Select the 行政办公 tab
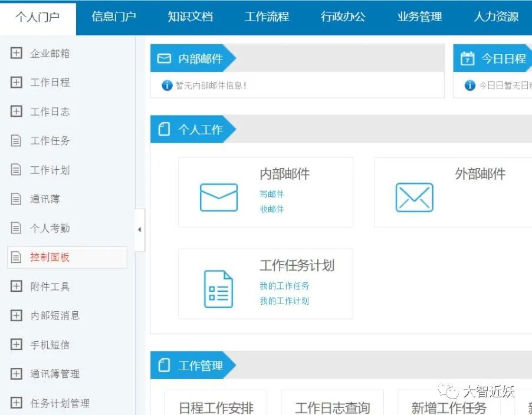This screenshot has height=415, width=532. click(343, 17)
